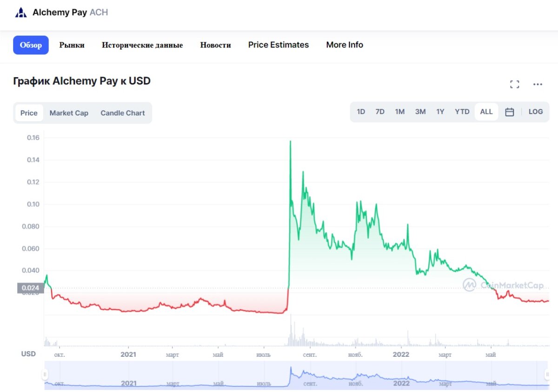The image size is (558, 392).
Task: Click the ACH ticker symbol
Action: click(99, 13)
